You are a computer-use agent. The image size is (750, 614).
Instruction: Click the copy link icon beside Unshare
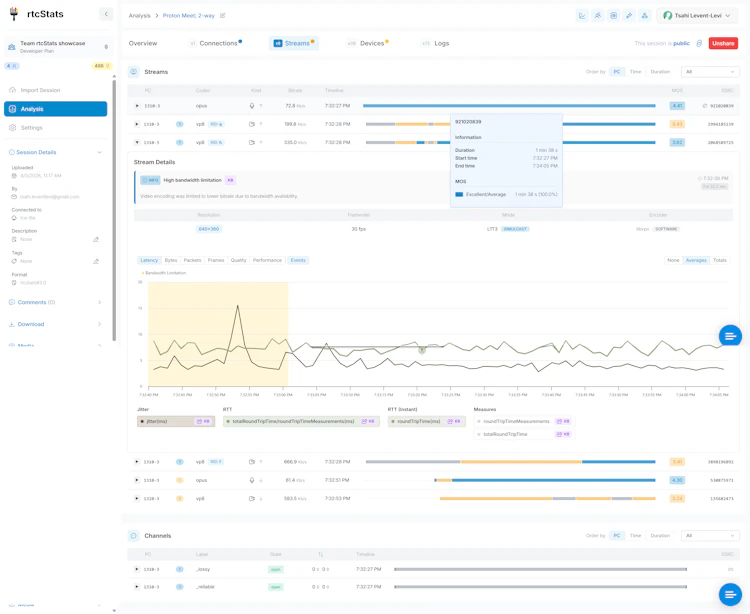pyautogui.click(x=699, y=44)
